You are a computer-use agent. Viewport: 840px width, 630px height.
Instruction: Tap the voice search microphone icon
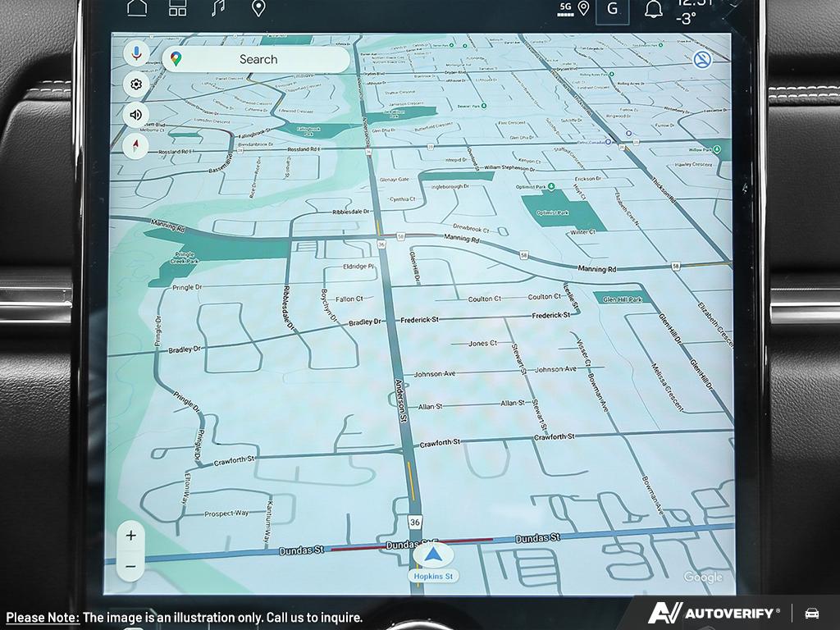point(136,54)
